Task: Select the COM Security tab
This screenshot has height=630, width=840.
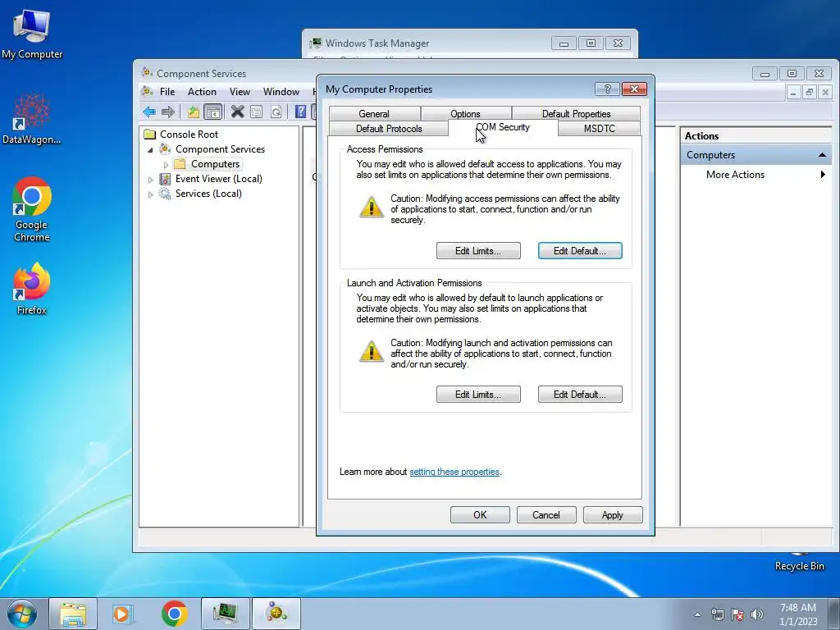Action: click(503, 127)
